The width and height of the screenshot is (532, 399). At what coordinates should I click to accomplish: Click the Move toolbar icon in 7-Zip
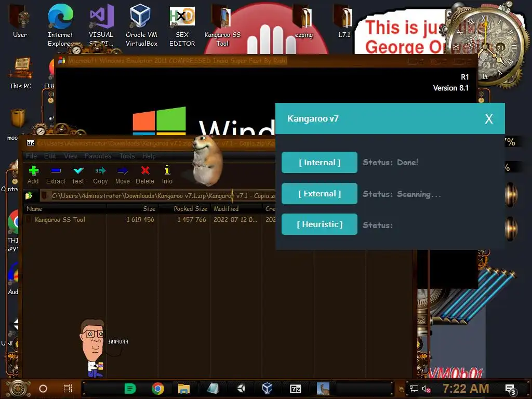click(123, 175)
